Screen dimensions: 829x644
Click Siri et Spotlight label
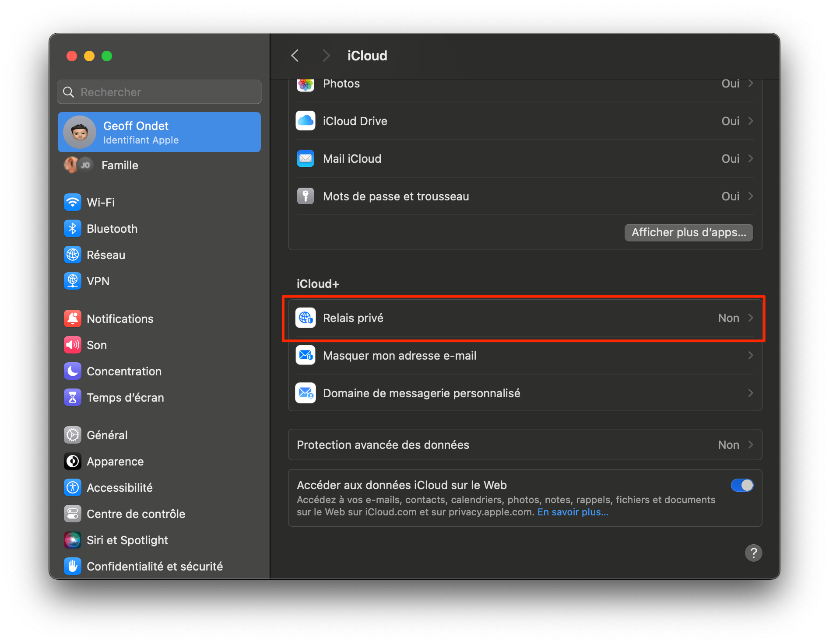127,540
